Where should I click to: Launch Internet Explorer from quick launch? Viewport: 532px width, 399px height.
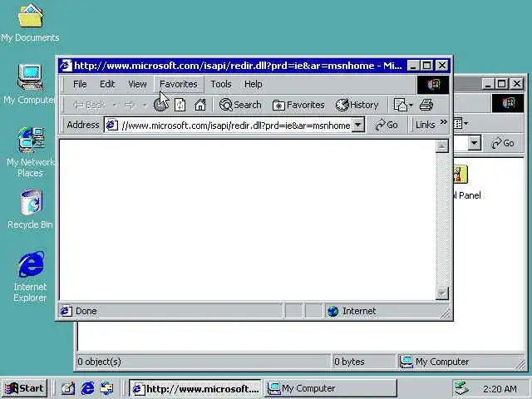87,388
